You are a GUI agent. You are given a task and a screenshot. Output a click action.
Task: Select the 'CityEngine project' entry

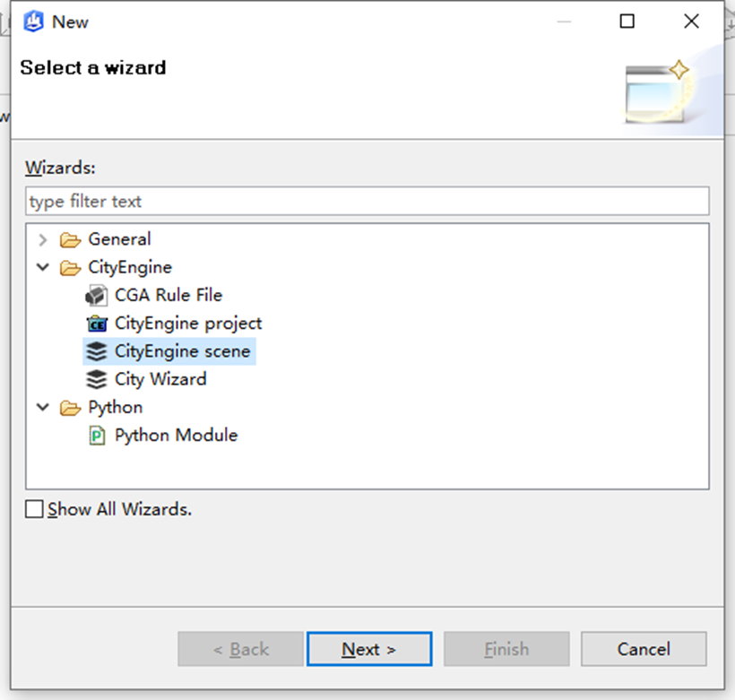click(188, 324)
